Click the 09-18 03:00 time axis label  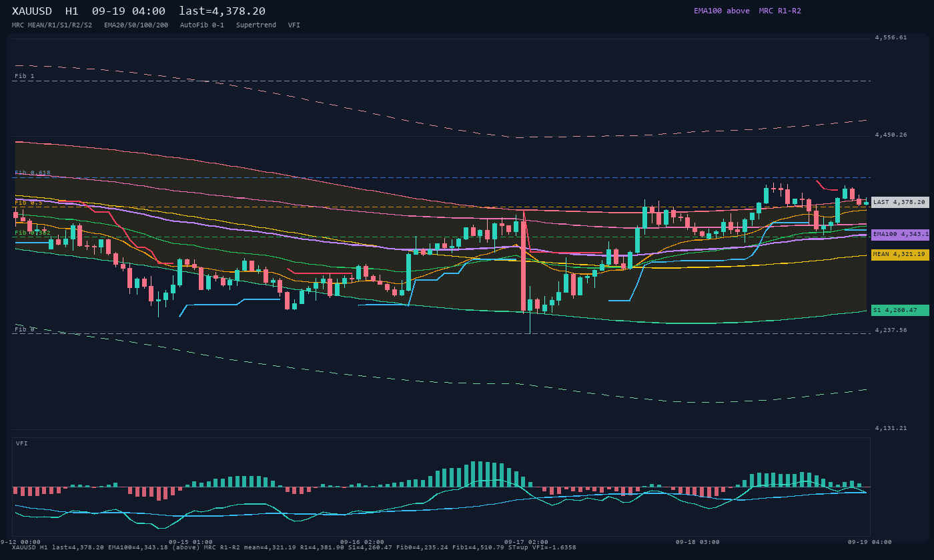(x=697, y=542)
